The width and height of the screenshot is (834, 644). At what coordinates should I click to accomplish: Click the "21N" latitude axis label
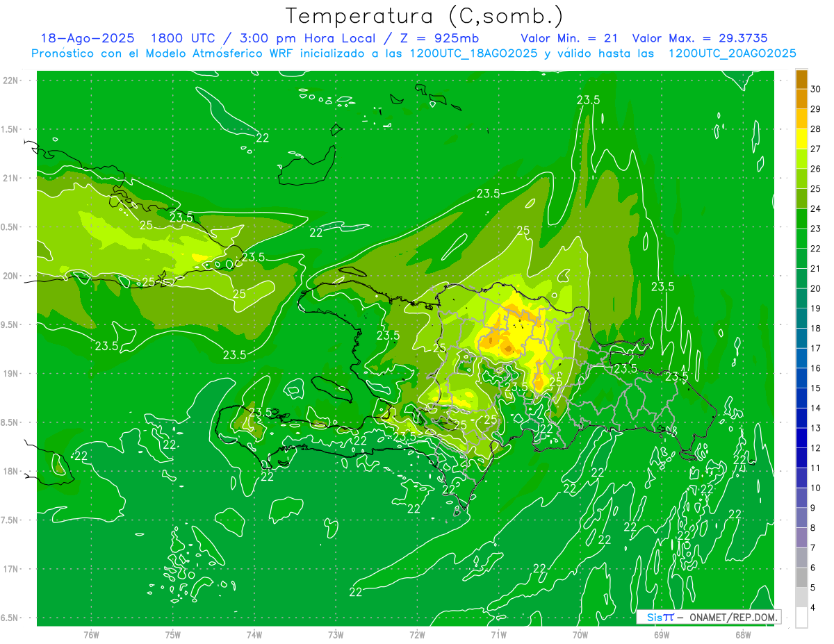pos(11,178)
